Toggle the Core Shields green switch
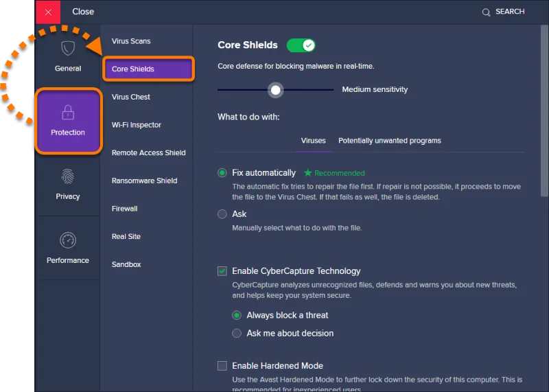Viewport: 549px width, 392px height. tap(301, 45)
